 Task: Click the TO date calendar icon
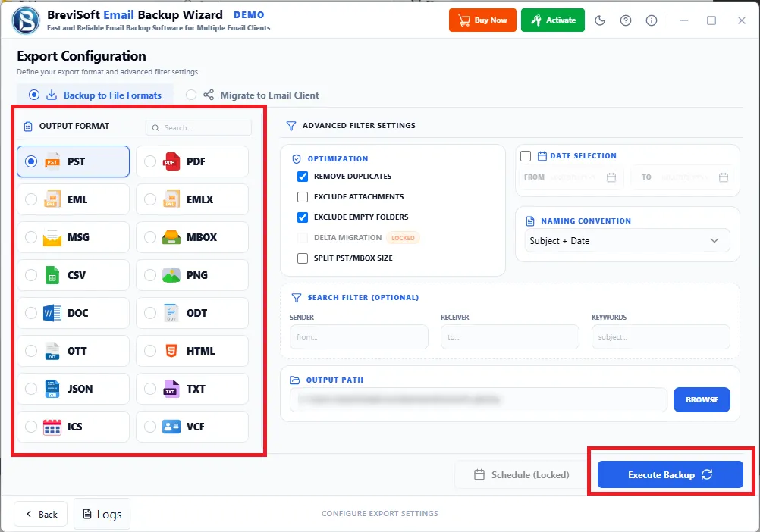tap(724, 177)
